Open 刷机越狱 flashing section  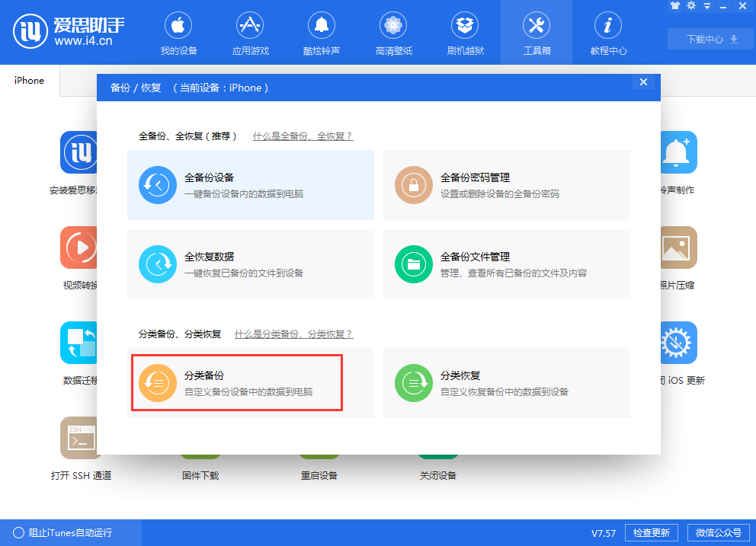(465, 34)
